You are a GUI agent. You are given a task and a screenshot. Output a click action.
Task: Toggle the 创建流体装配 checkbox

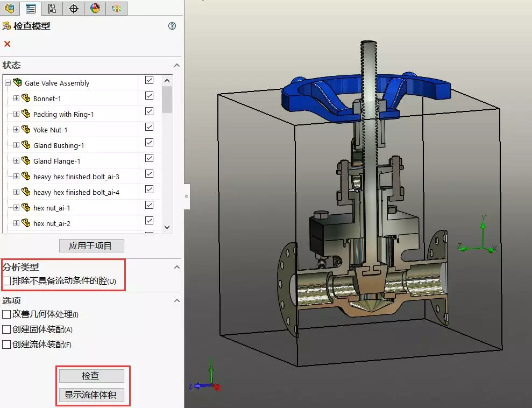(x=6, y=344)
